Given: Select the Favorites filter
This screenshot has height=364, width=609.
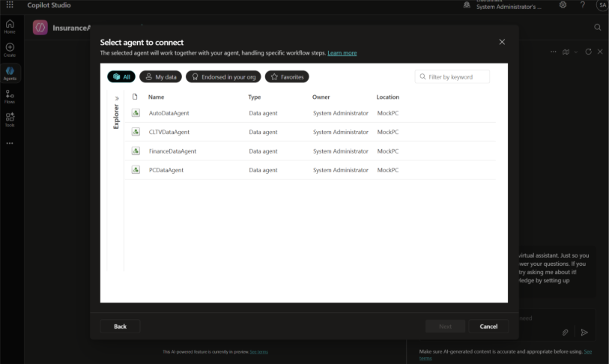Looking at the screenshot, I should (x=287, y=77).
